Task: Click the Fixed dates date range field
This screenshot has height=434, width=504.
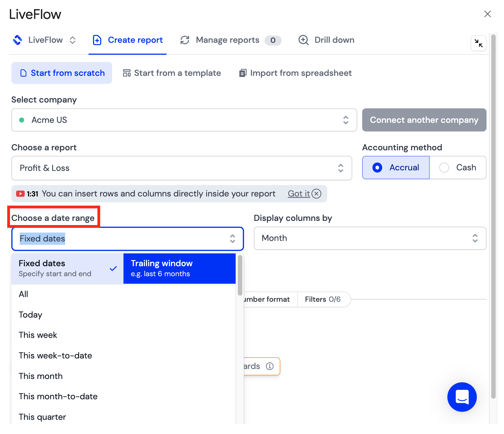Action: [x=128, y=239]
